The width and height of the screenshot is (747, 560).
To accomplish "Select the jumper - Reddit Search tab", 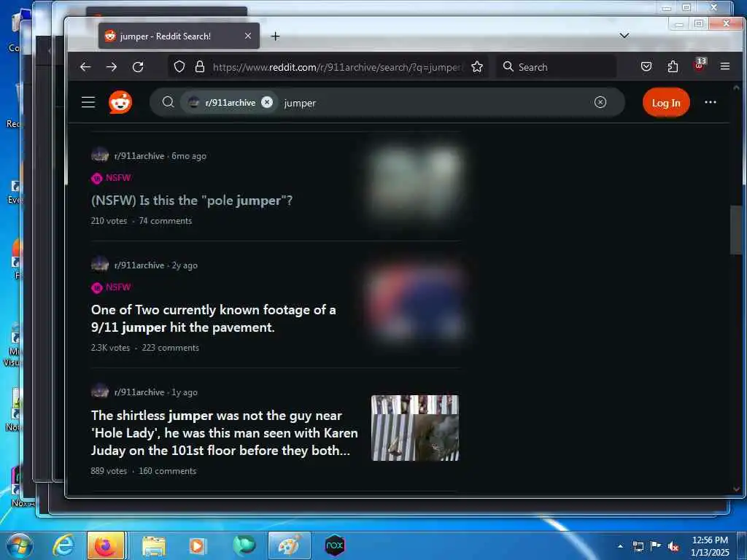I will coord(179,36).
